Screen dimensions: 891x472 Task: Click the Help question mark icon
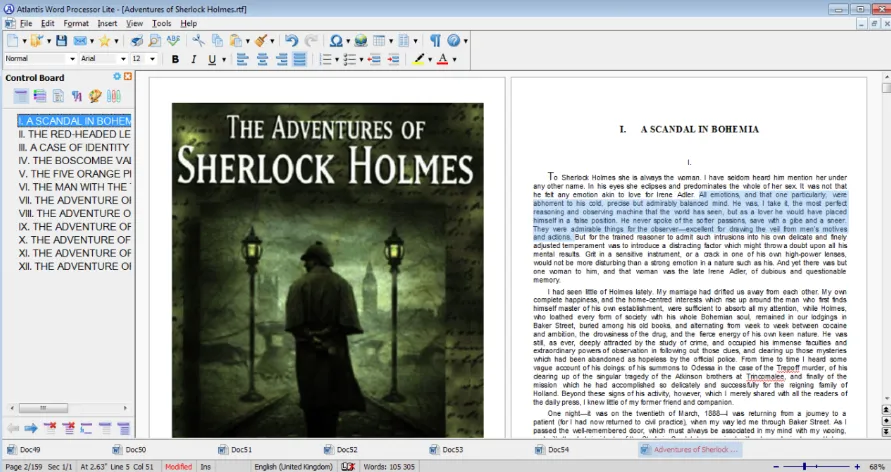coord(453,40)
